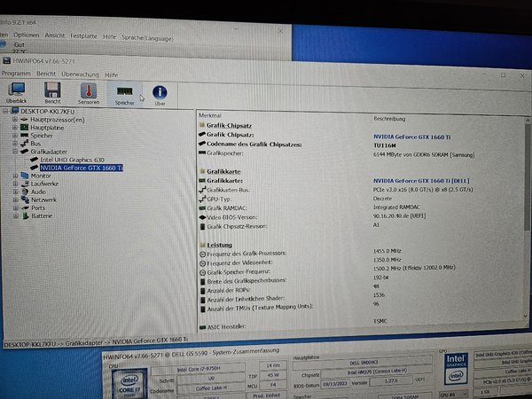Select Intel UHD Graphics 630 adapter

tap(72, 160)
